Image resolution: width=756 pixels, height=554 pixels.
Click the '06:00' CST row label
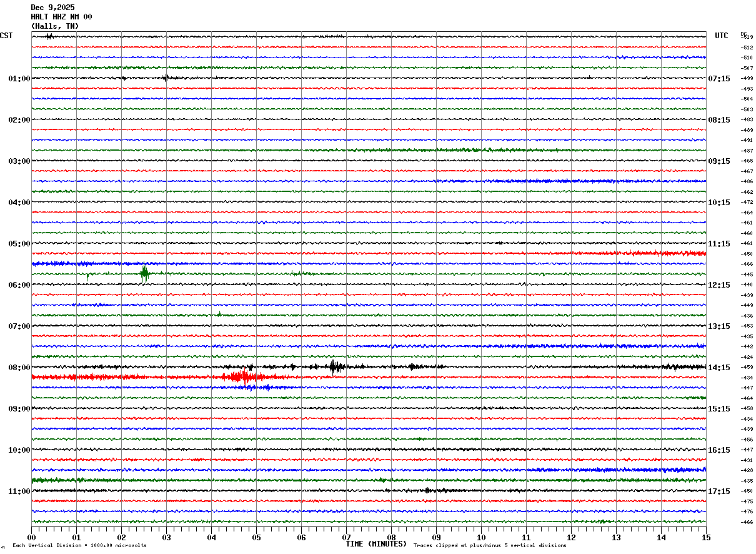pos(19,285)
